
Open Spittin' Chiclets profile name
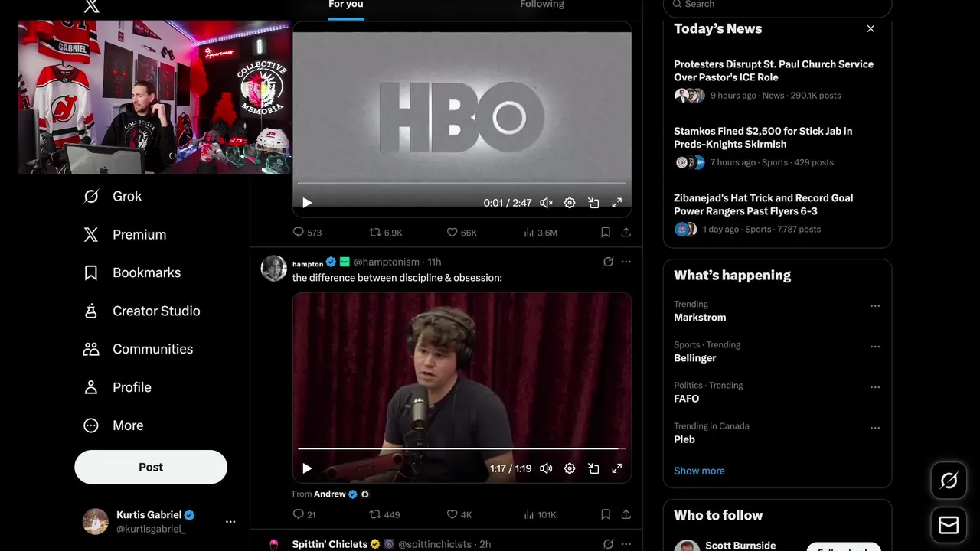pos(330,544)
